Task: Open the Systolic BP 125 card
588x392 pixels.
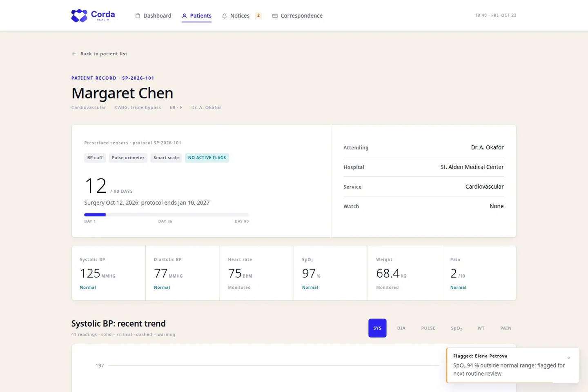Action: tap(109, 273)
